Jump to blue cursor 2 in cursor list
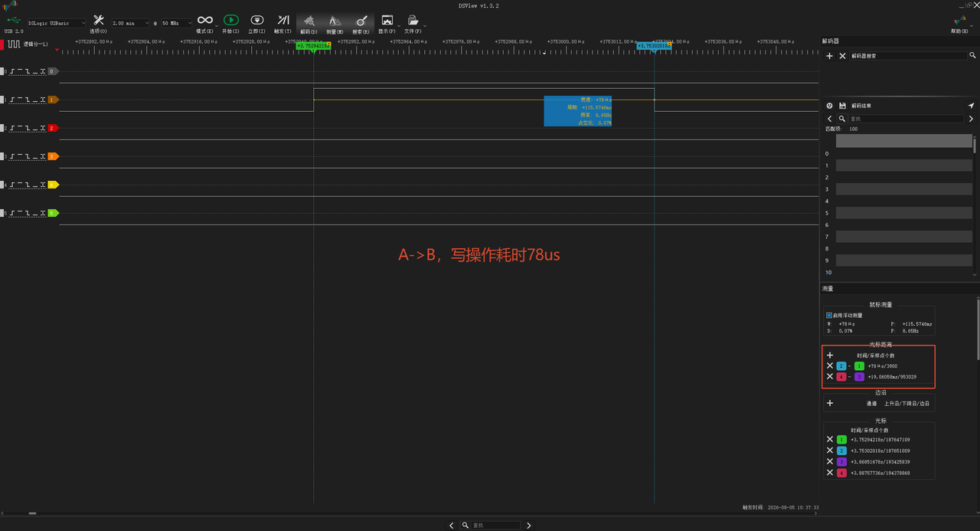The image size is (980, 531). [x=841, y=451]
